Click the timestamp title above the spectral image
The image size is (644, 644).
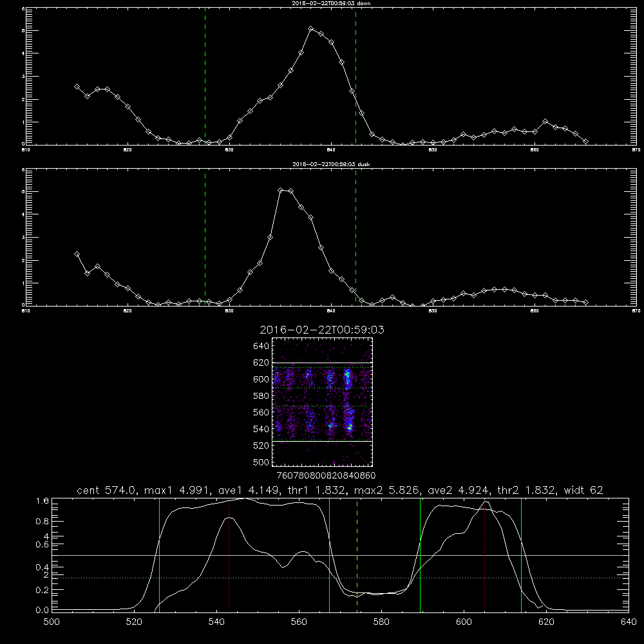click(x=322, y=330)
